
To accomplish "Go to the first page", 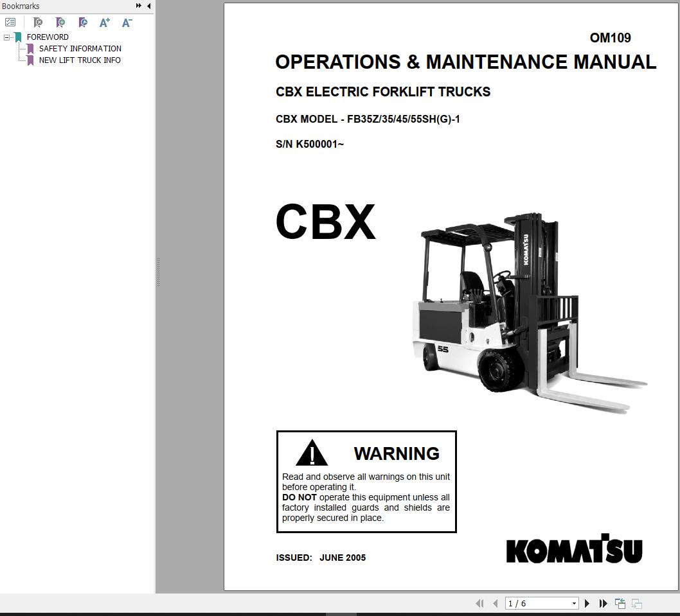I will [x=479, y=603].
